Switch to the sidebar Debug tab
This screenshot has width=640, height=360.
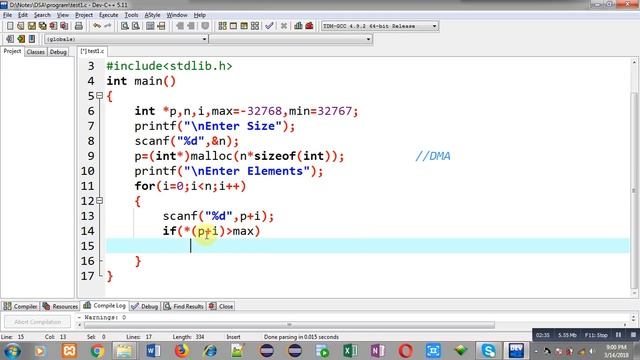58,52
